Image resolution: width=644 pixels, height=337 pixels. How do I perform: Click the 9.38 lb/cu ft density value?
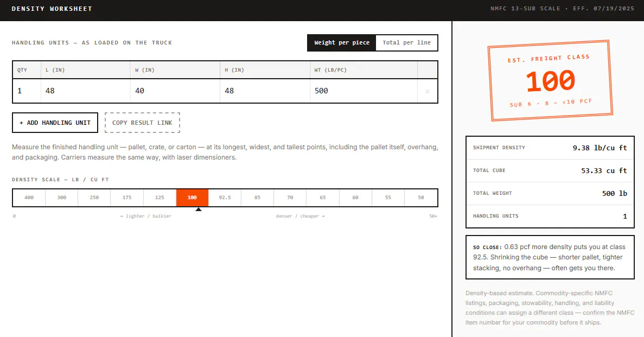click(x=600, y=148)
